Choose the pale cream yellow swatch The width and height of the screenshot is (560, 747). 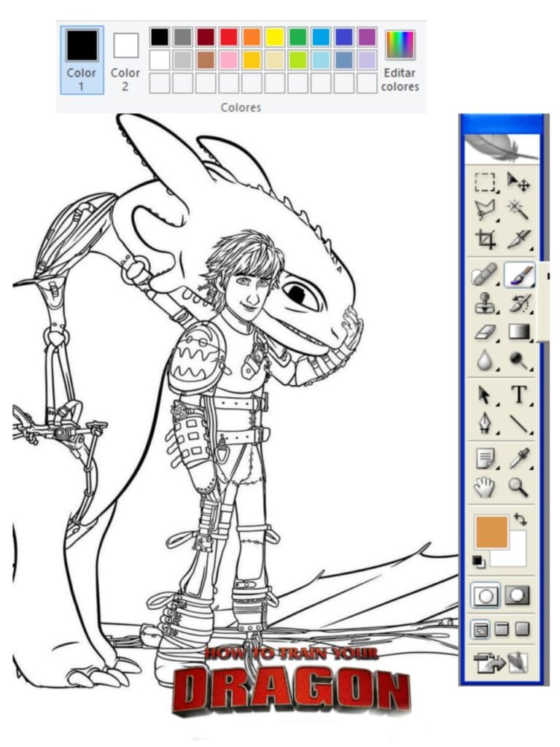tap(275, 60)
